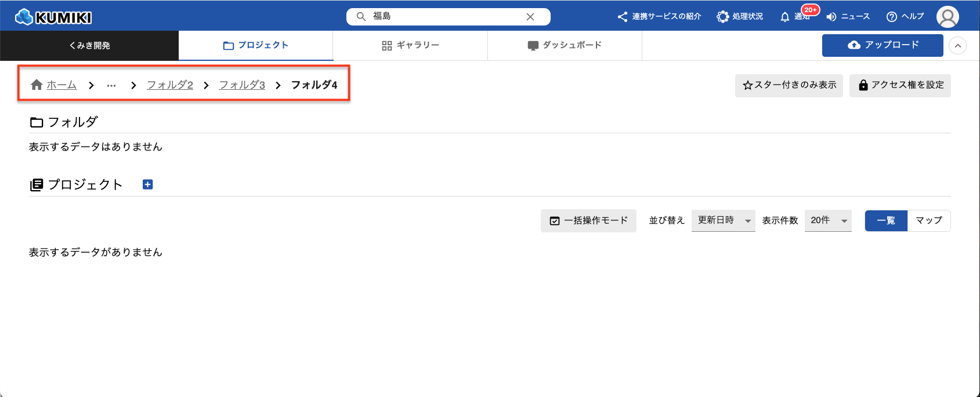
Task: Switch to the ギャラリー tab
Action: pos(410,45)
